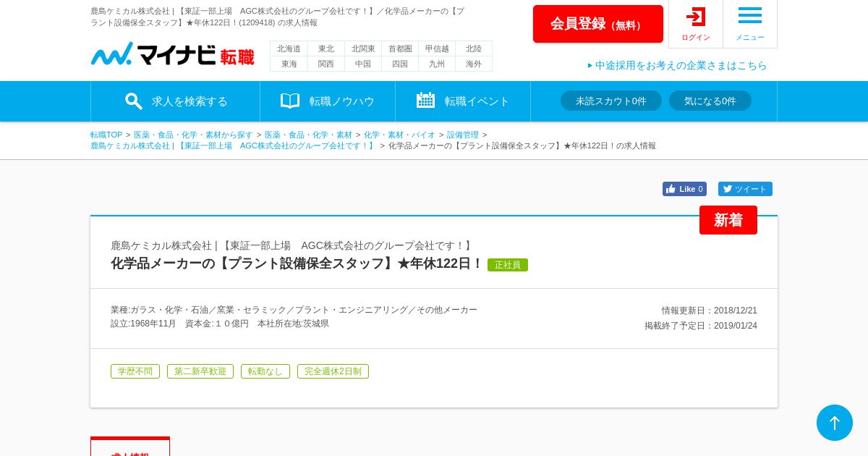Choose the 東海 region link
This screenshot has height=456, width=868.
click(x=289, y=64)
